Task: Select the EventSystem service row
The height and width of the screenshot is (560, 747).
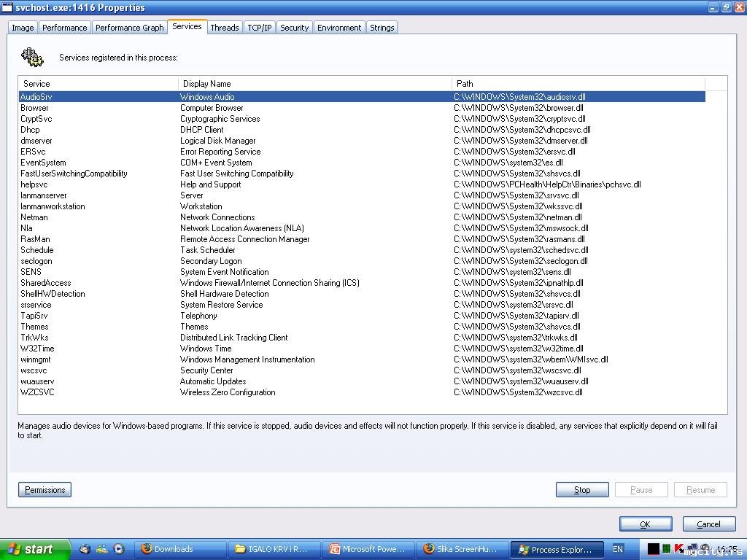Action: 362,163
